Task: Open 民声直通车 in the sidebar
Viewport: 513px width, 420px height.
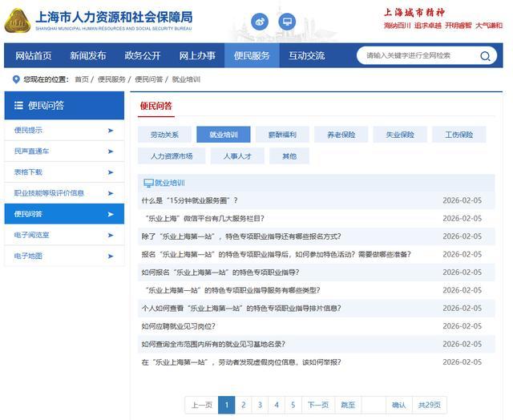Action: point(32,151)
